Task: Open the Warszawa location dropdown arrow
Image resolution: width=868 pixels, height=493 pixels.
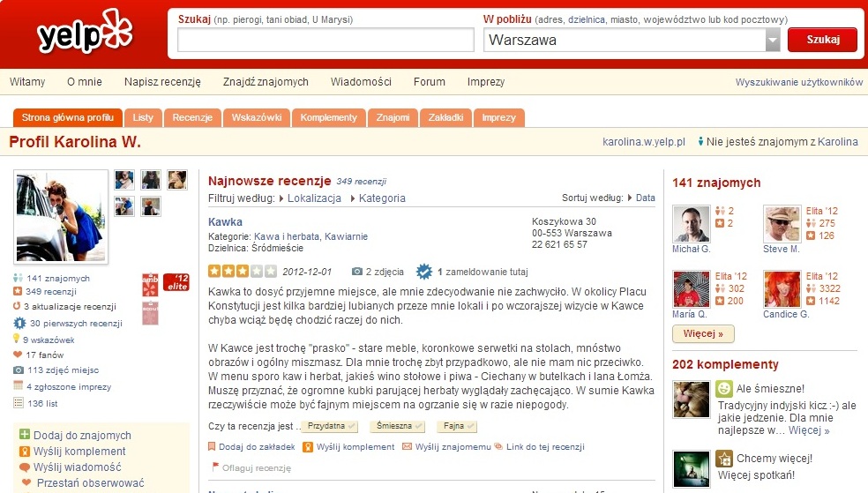Action: click(x=773, y=40)
